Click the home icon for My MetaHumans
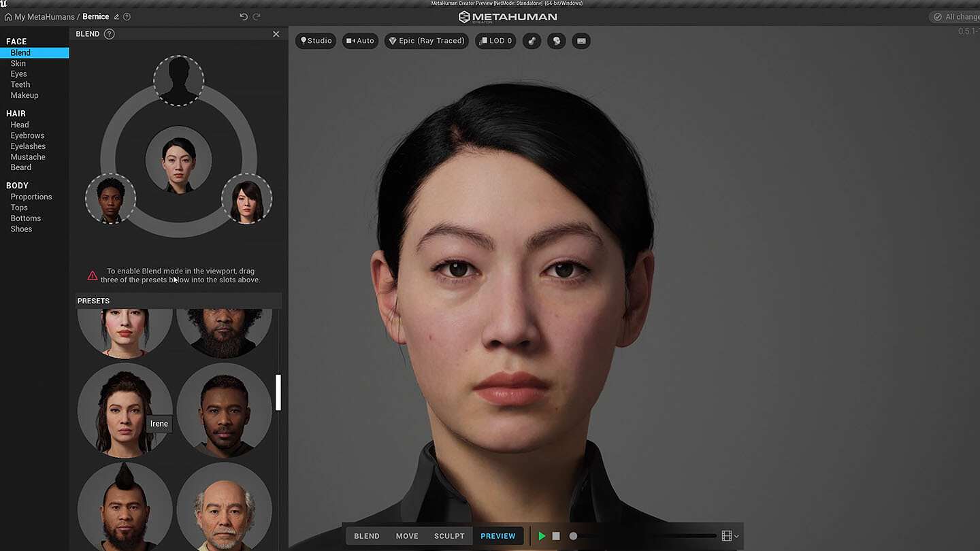 pos(8,17)
